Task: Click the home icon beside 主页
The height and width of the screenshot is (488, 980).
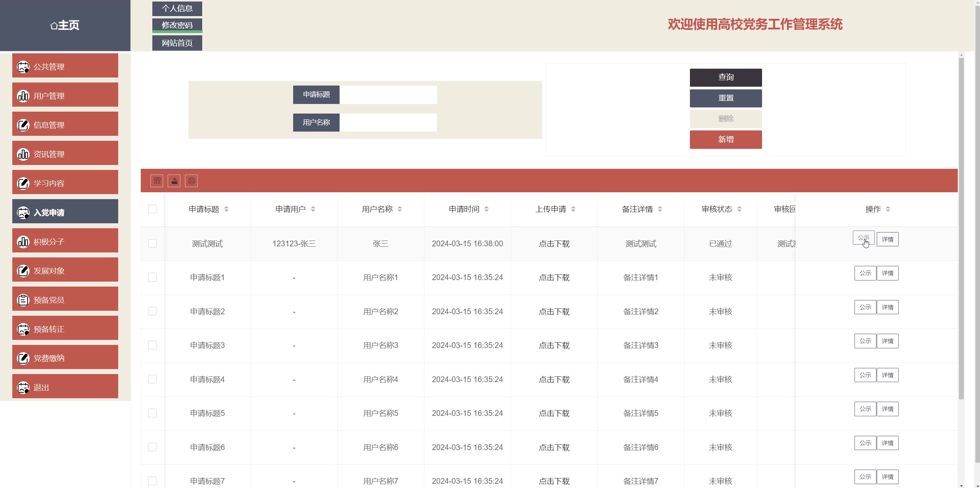Action: (x=54, y=26)
